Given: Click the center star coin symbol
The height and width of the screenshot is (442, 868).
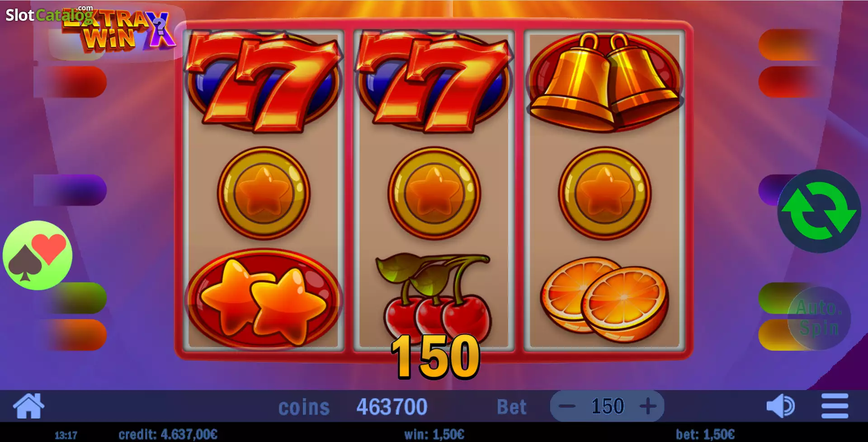Looking at the screenshot, I should 434,193.
